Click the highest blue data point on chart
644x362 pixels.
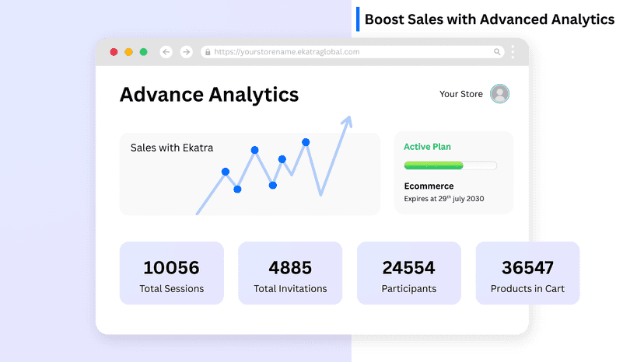[306, 142]
